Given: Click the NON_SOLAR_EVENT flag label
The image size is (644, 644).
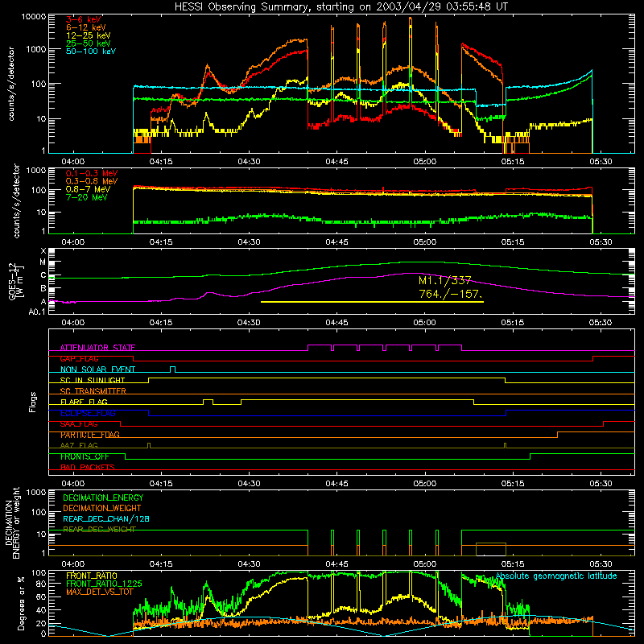Looking at the screenshot, I should (97, 369).
